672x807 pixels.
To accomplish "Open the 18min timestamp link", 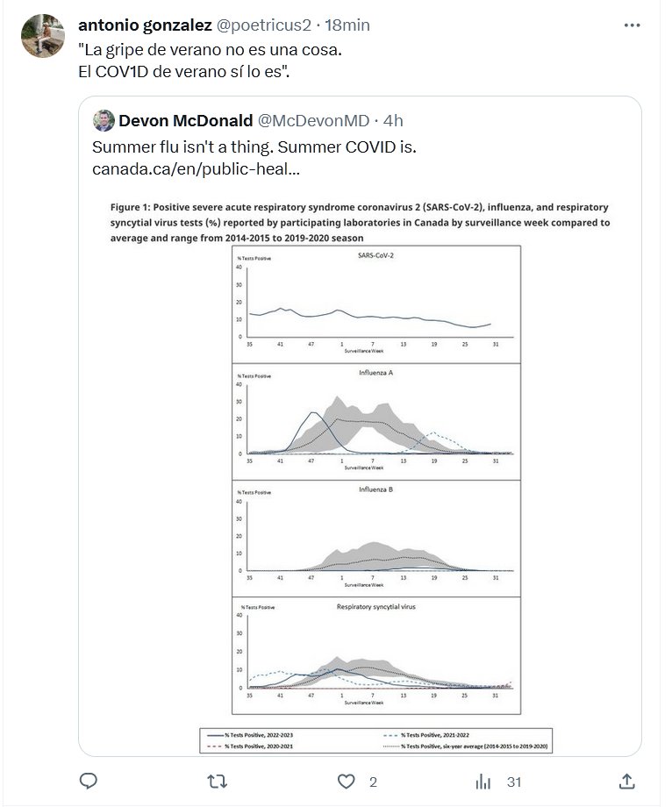I will 347,25.
